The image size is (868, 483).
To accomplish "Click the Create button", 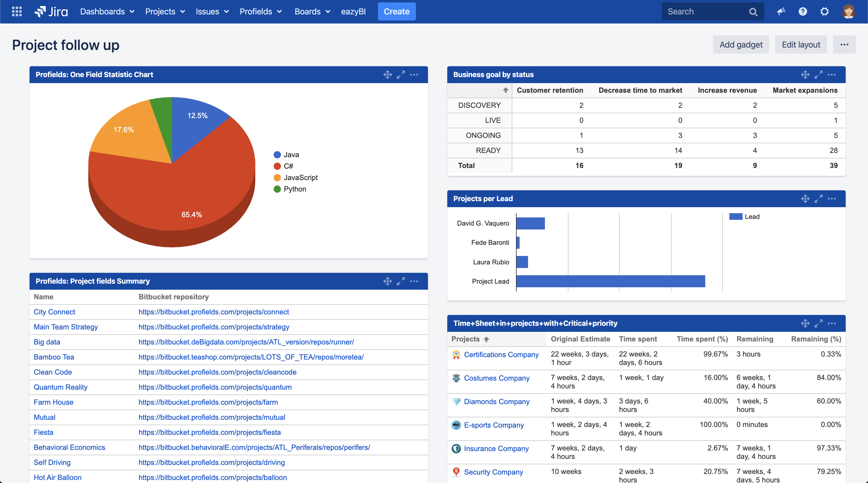I will tap(397, 11).
